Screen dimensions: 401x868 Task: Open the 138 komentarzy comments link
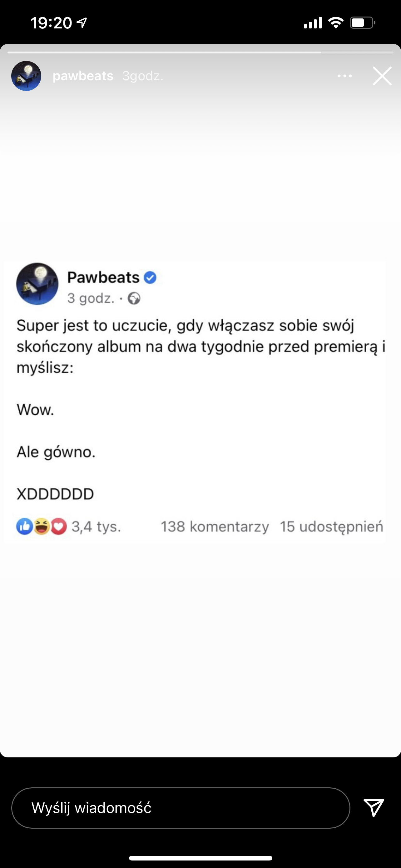(215, 527)
